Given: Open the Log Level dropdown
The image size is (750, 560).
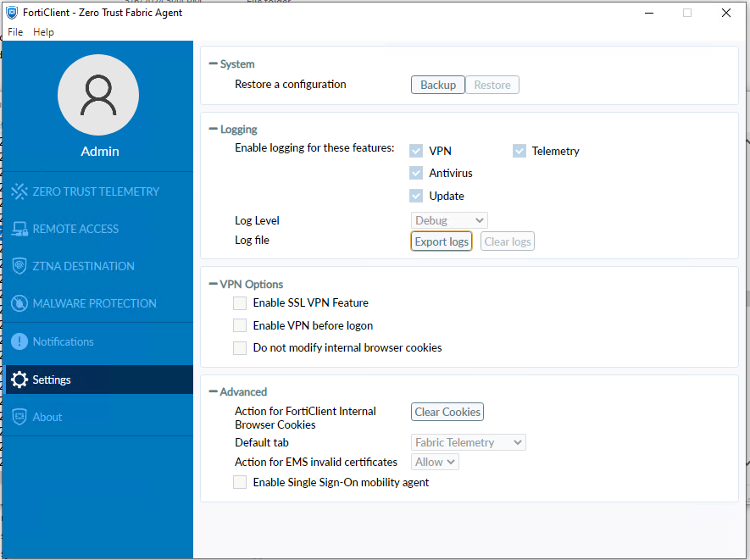Looking at the screenshot, I should (449, 220).
